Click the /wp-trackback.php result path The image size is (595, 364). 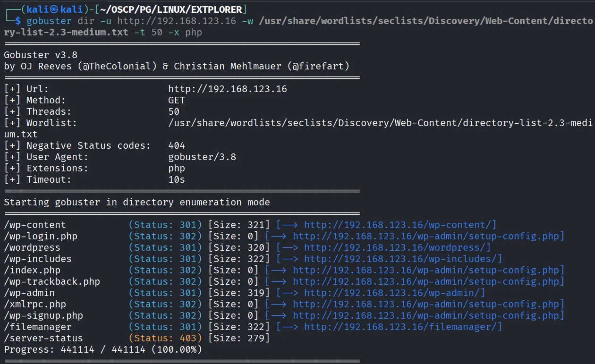point(52,281)
